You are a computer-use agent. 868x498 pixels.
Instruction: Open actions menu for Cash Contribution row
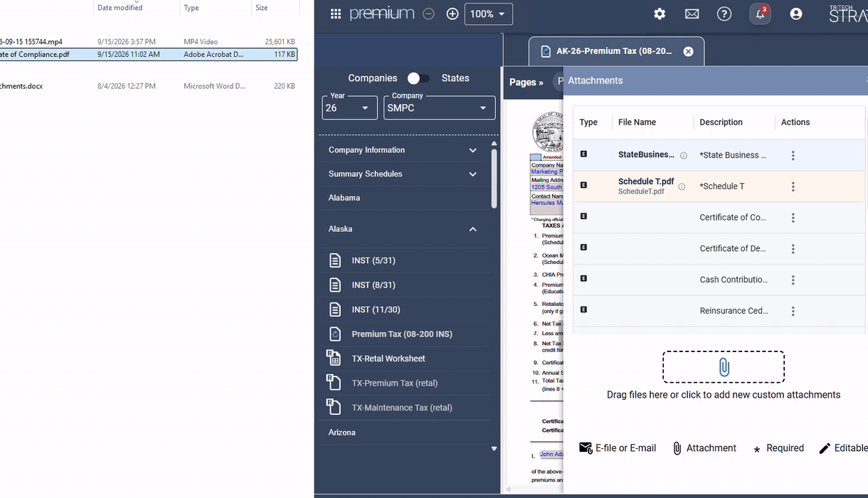tap(793, 280)
